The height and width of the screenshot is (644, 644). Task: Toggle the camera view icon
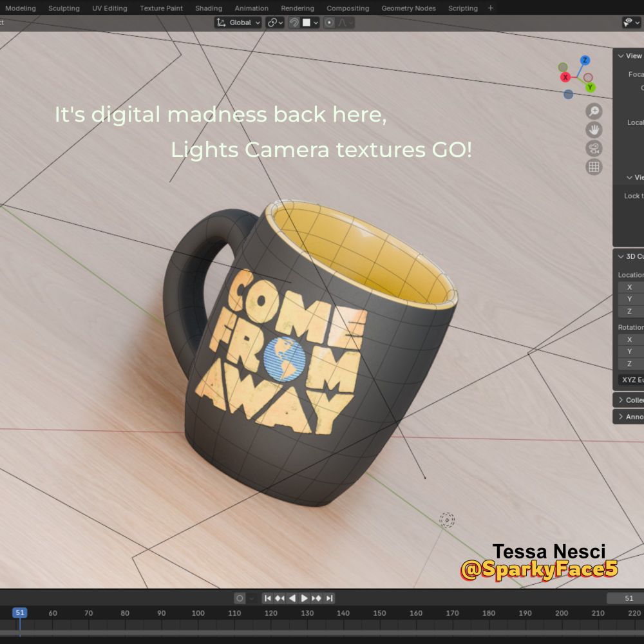pos(594,148)
